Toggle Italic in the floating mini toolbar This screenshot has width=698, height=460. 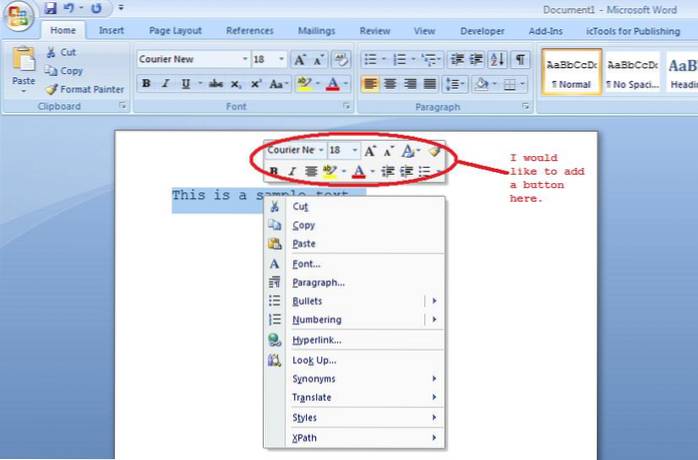(292, 172)
